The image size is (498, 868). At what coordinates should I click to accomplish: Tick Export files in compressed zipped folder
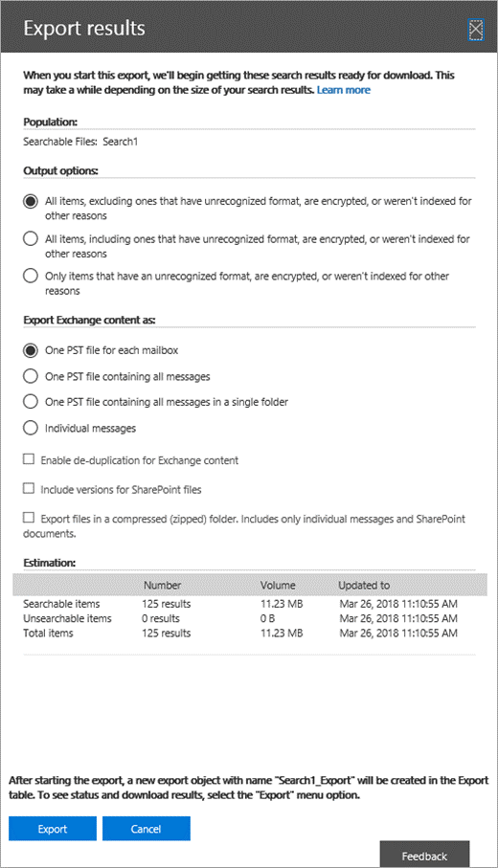click(x=28, y=518)
